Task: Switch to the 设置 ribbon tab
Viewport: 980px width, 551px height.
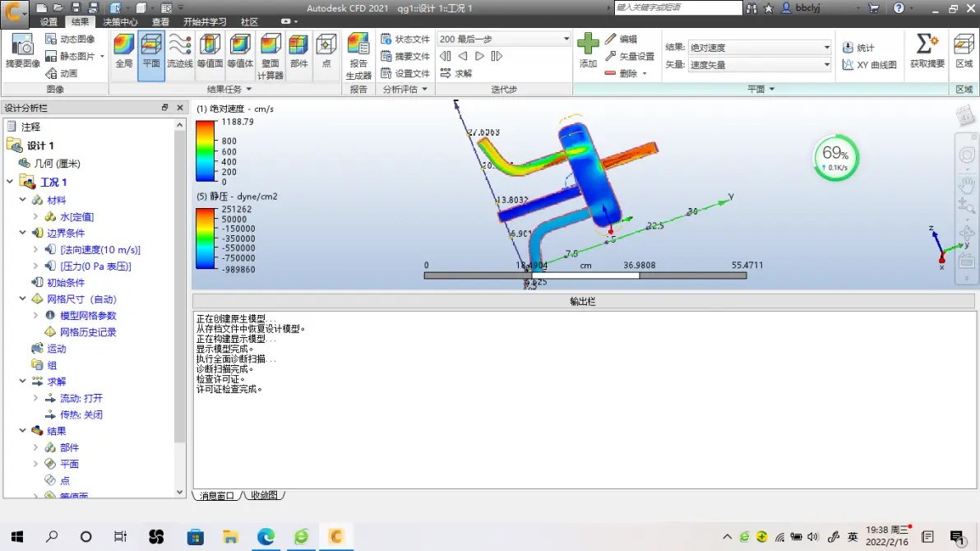Action: coord(49,22)
